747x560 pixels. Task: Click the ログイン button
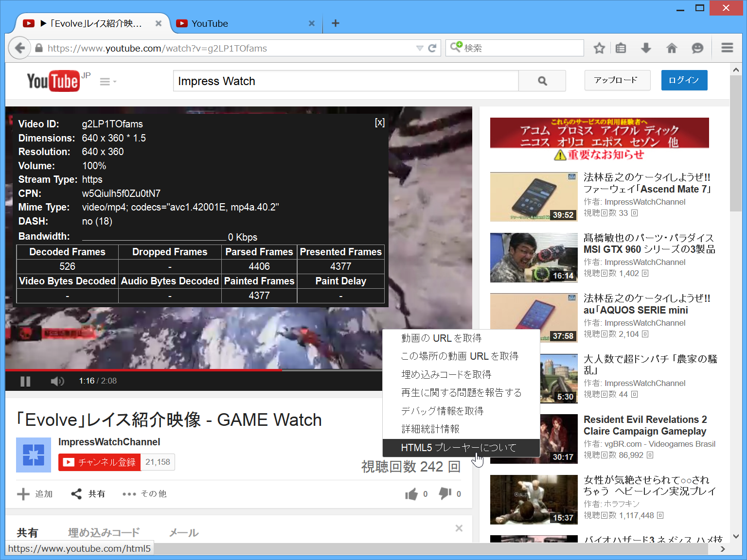coord(684,80)
